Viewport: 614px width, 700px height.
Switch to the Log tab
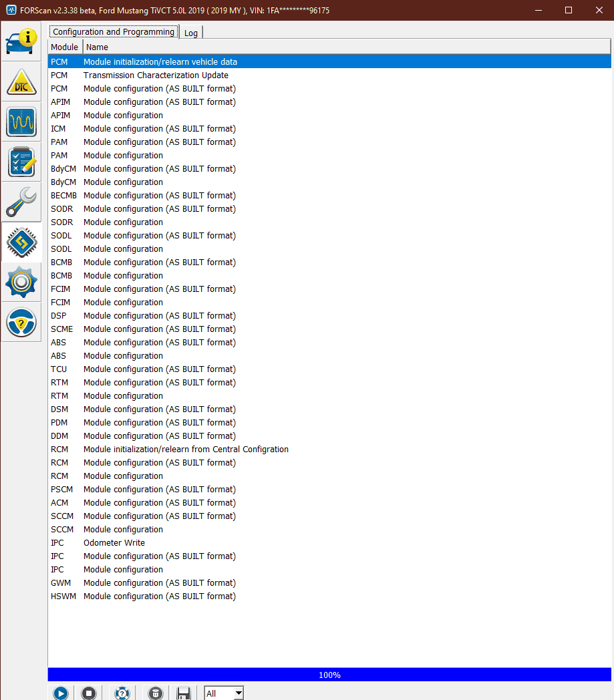[190, 33]
